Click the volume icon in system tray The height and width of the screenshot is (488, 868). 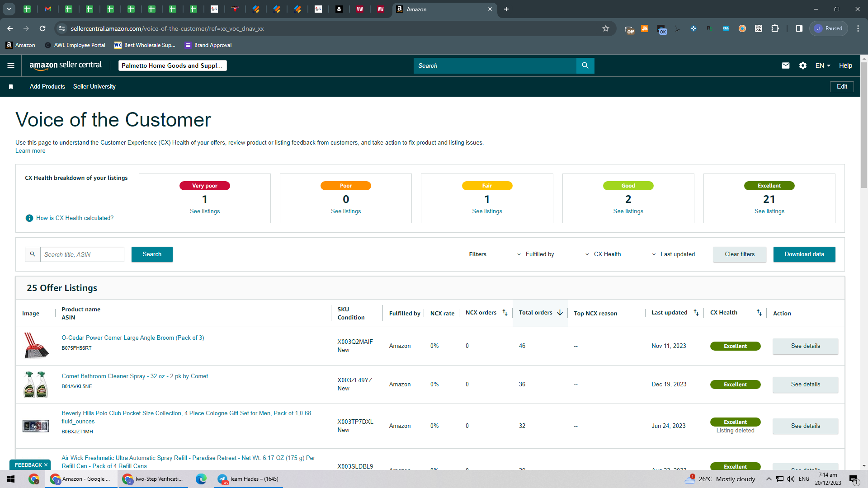pyautogui.click(x=791, y=479)
